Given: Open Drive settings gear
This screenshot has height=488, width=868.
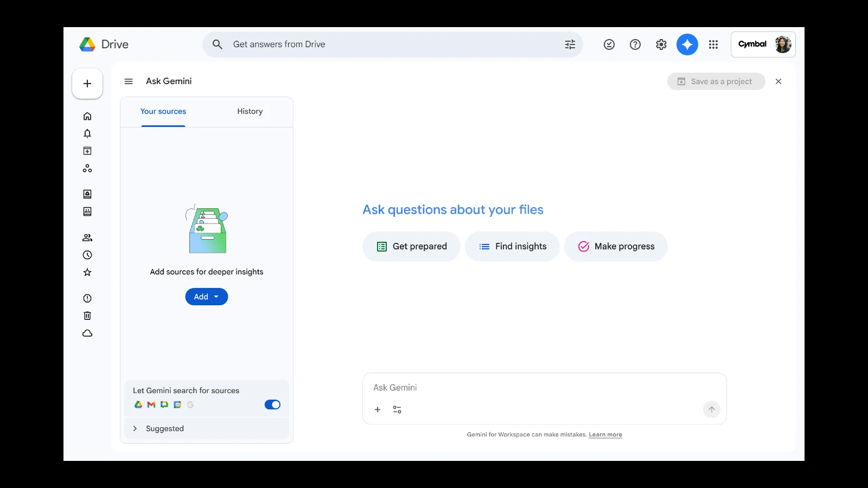Looking at the screenshot, I should [661, 44].
